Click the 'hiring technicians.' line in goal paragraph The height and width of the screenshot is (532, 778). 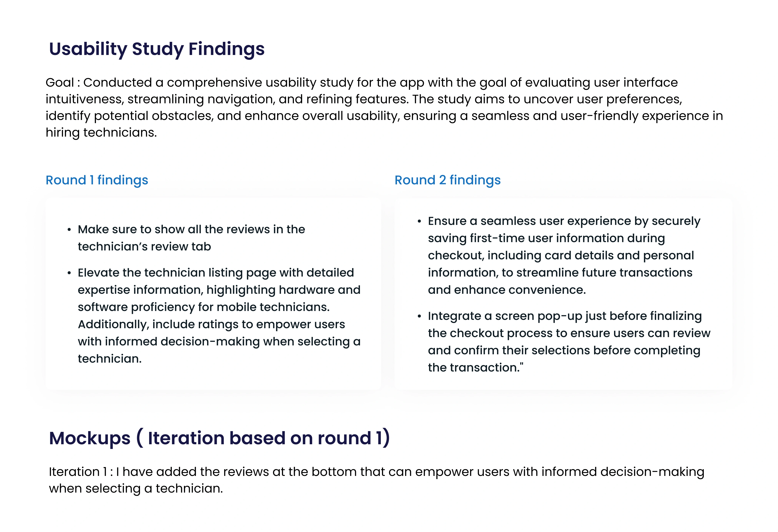pos(101,133)
